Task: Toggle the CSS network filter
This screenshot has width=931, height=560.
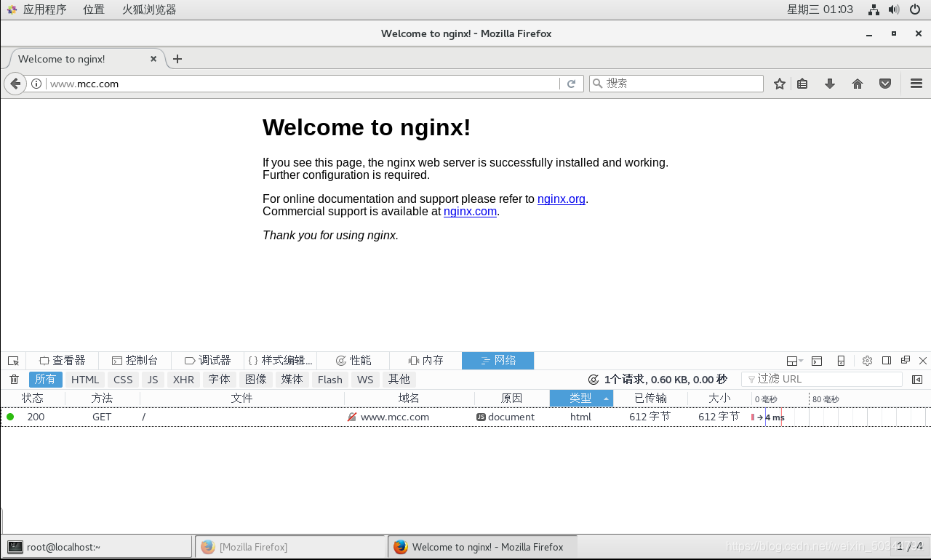Action: (x=123, y=380)
